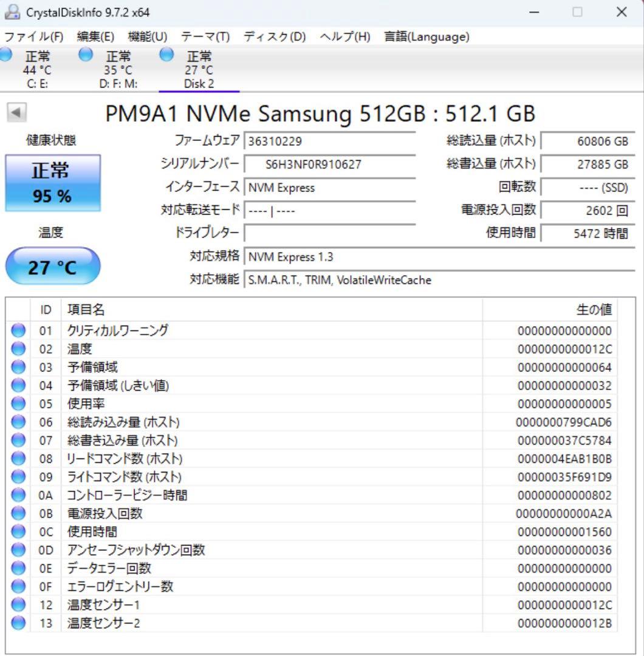
Task: Click the interface field NVM Express
Action: click(330, 188)
